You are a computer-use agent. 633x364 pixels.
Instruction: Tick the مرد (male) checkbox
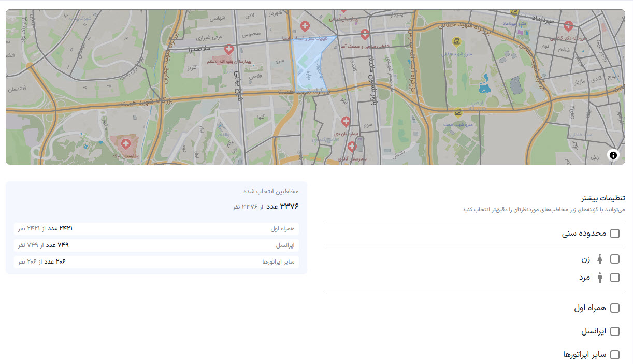[x=615, y=278]
